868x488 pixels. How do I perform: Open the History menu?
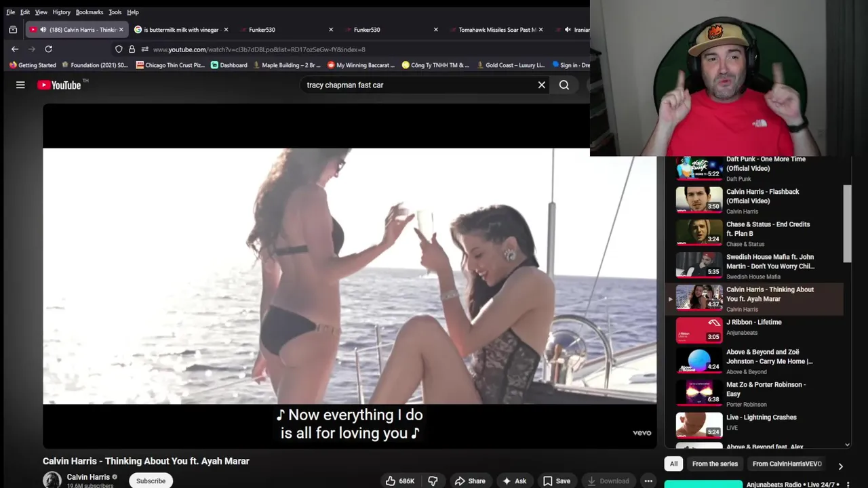(x=61, y=12)
